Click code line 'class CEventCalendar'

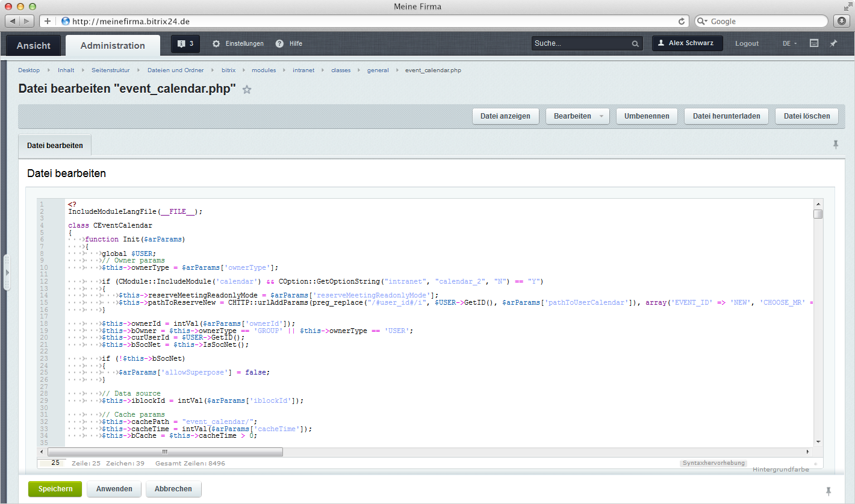point(110,226)
